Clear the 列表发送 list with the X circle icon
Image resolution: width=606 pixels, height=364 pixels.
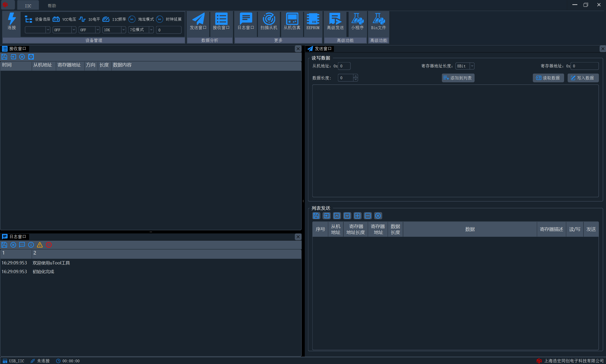tap(378, 216)
